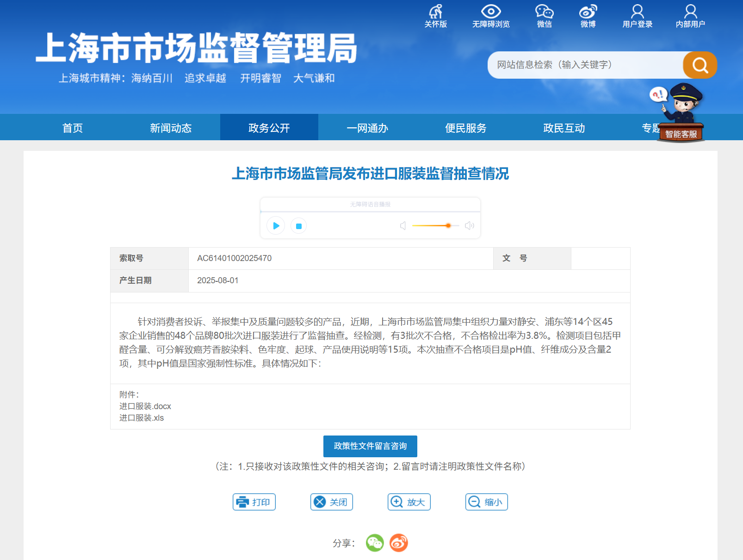743x560 pixels.
Task: Play the audio broadcast
Action: pyautogui.click(x=276, y=226)
